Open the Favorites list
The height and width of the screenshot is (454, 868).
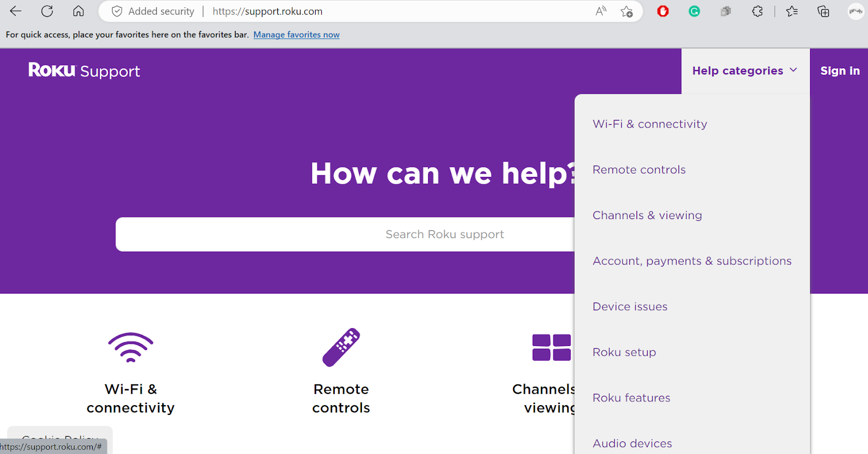(792, 11)
